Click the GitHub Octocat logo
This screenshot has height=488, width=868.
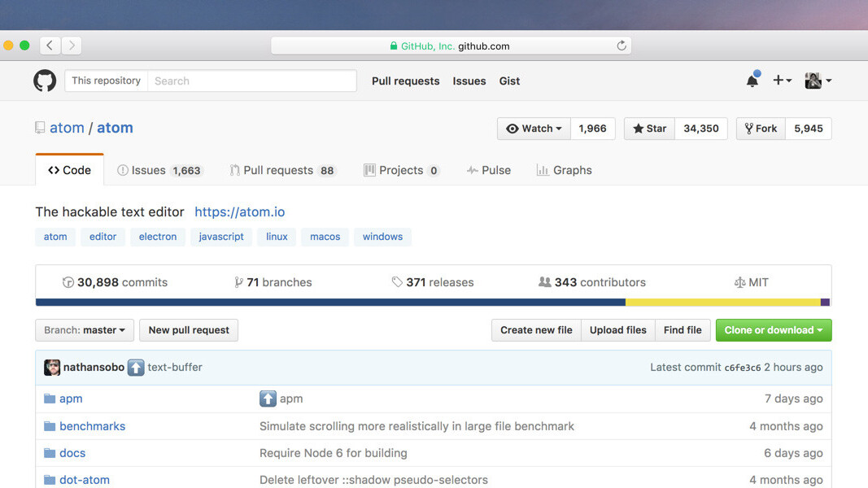tap(44, 81)
